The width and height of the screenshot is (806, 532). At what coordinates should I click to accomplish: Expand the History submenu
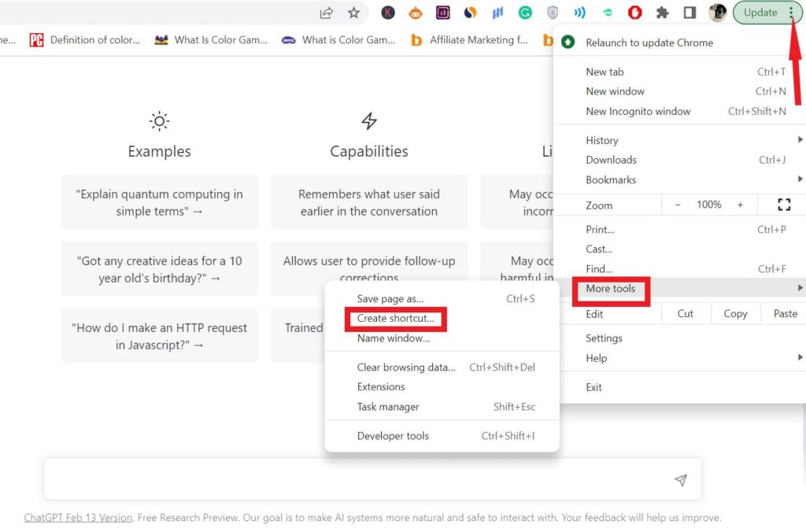pyautogui.click(x=679, y=140)
